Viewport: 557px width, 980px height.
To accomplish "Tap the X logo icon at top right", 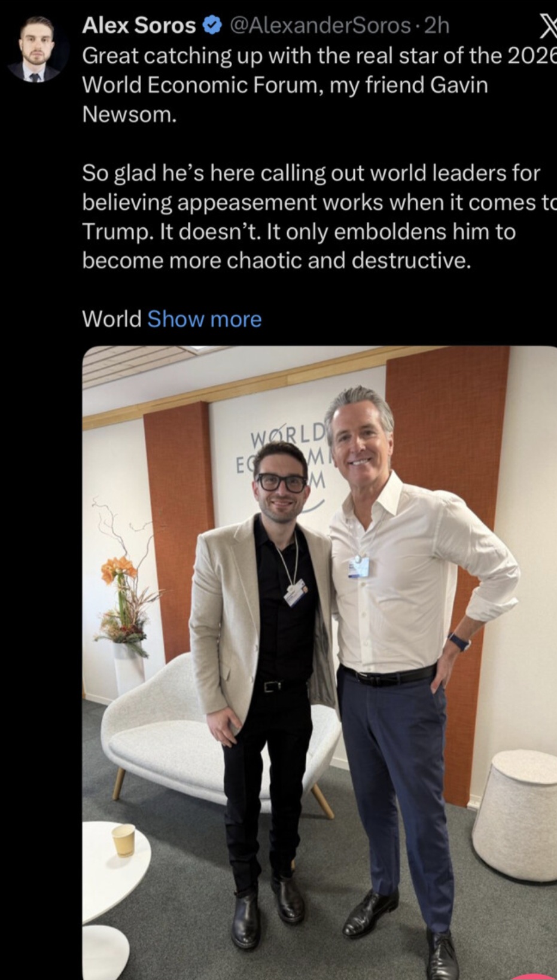I will pyautogui.click(x=546, y=26).
